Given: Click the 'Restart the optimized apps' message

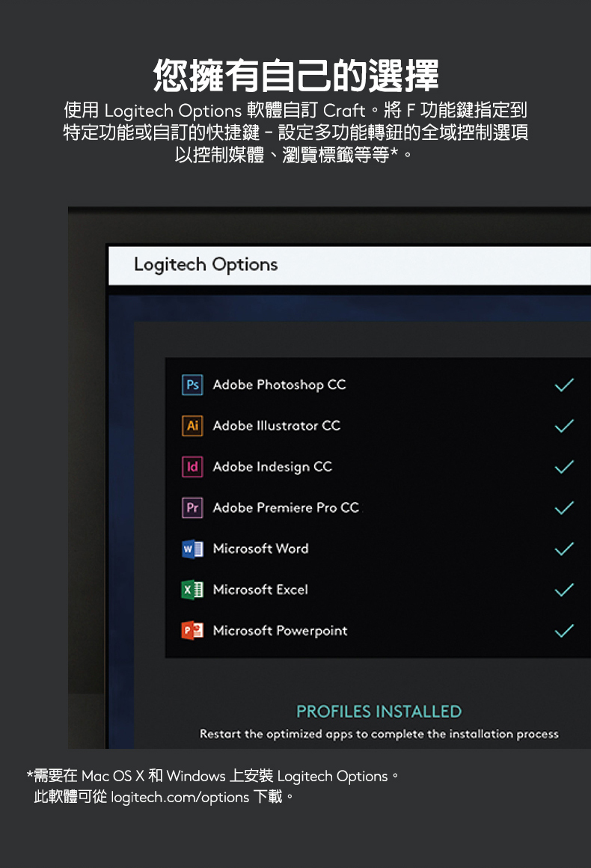Looking at the screenshot, I should coord(379,734).
